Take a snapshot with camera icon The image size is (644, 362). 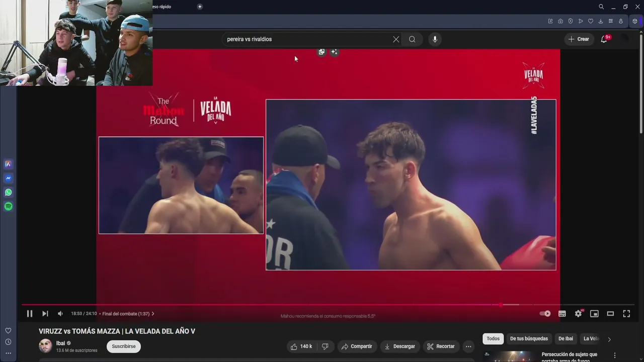(x=560, y=21)
